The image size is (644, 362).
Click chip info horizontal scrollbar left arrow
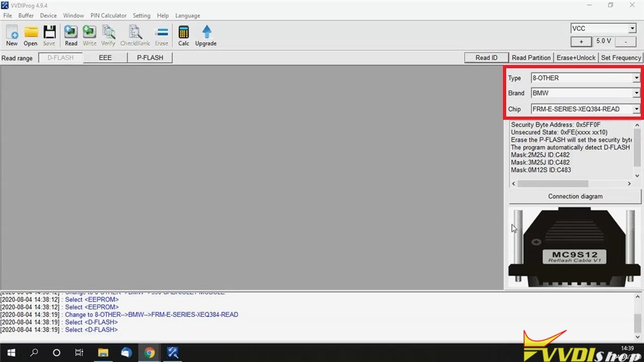513,184
